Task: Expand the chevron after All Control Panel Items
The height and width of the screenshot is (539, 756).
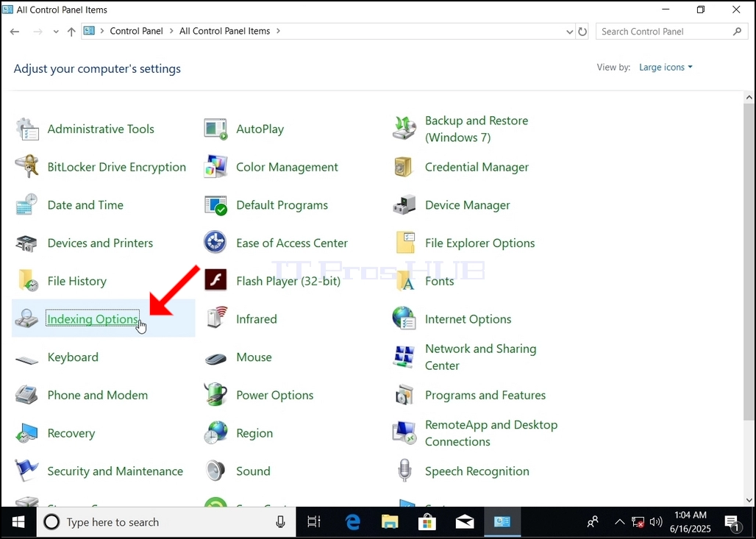Action: pyautogui.click(x=278, y=31)
